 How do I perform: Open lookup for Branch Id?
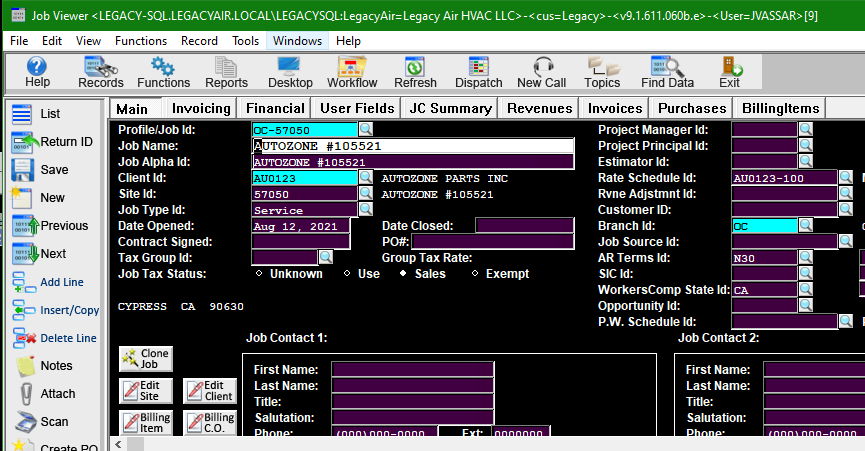[x=806, y=225]
